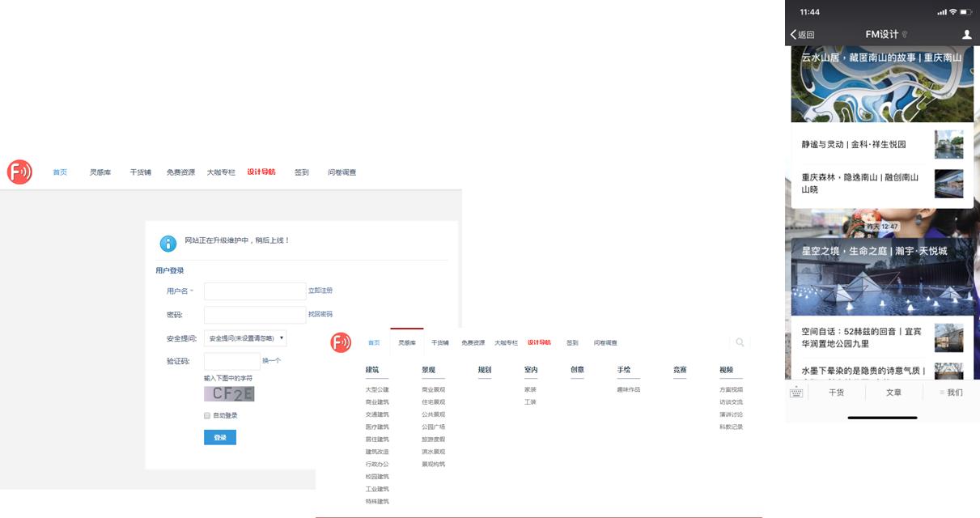Click the search magnifier icon in the mega-menu header
This screenshot has height=518, width=980.
point(740,343)
